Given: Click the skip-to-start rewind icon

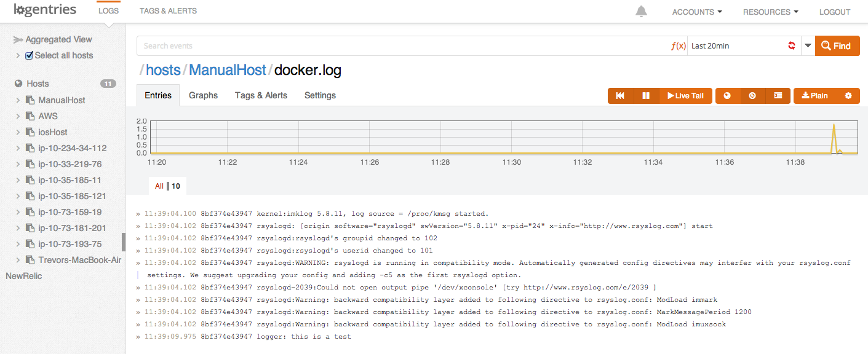Looking at the screenshot, I should pyautogui.click(x=620, y=96).
